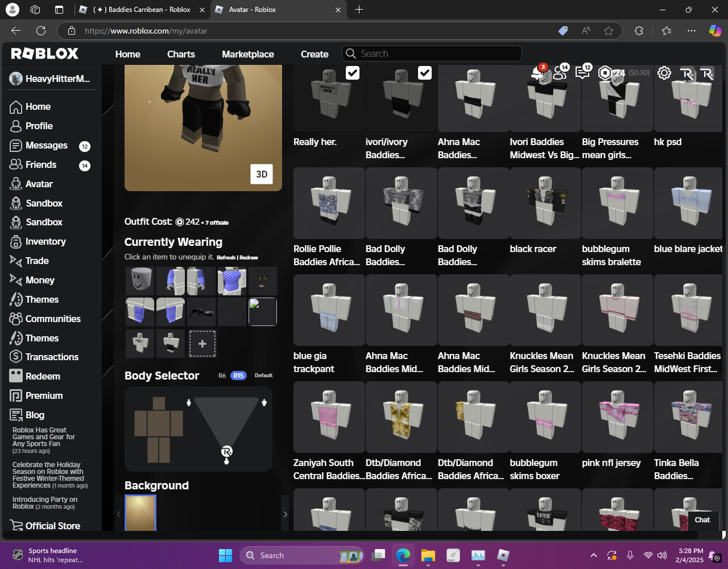The width and height of the screenshot is (728, 569).
Task: Open the notifications bell icon
Action: [x=536, y=73]
